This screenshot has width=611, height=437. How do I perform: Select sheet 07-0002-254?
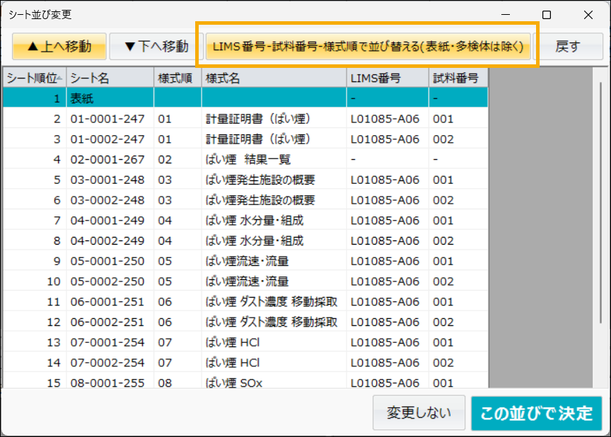click(245, 363)
